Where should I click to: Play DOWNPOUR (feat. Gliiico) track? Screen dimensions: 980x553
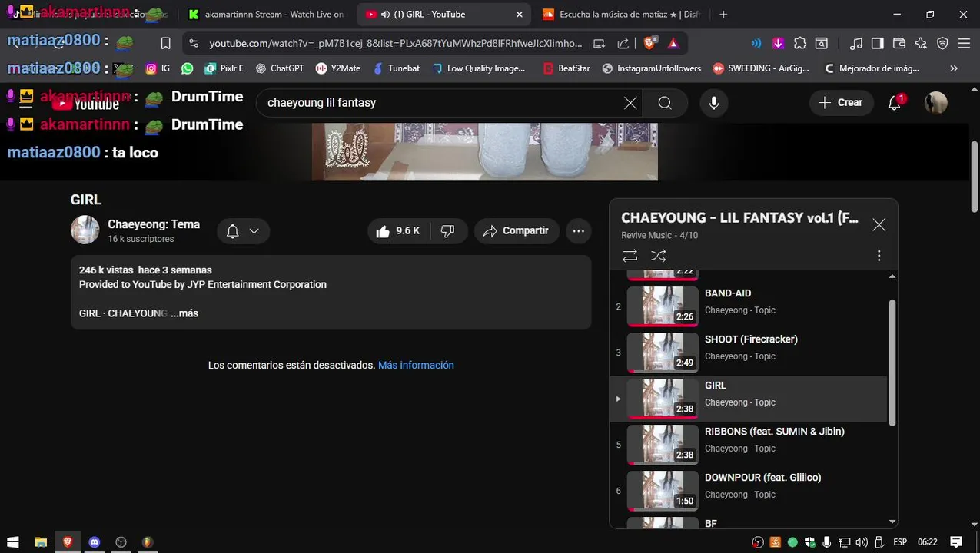[749, 491]
